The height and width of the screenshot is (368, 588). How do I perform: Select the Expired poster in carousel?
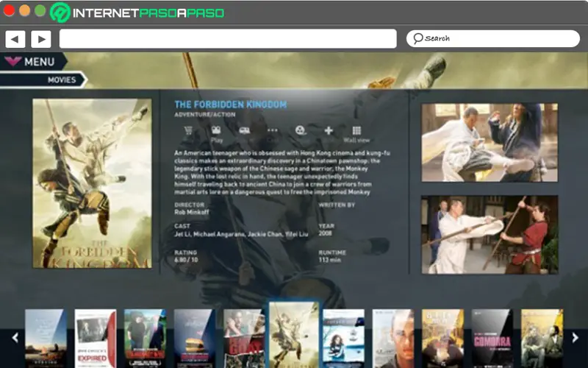click(x=96, y=339)
